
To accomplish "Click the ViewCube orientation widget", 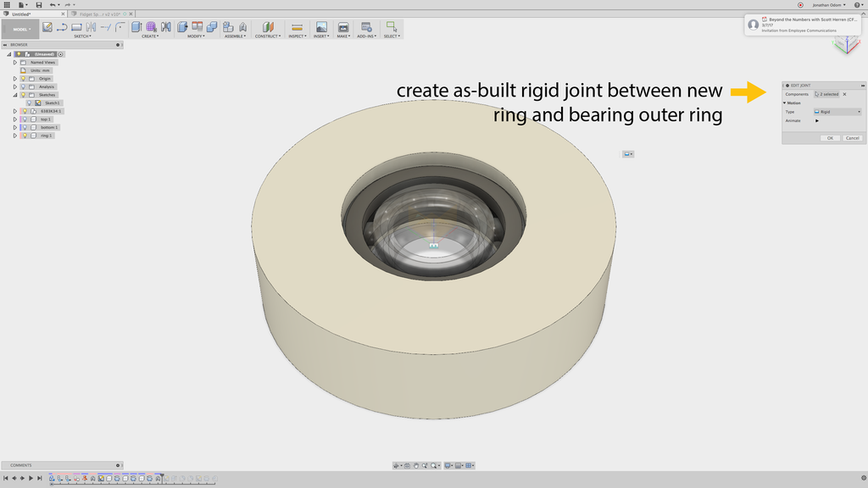I will pyautogui.click(x=847, y=44).
